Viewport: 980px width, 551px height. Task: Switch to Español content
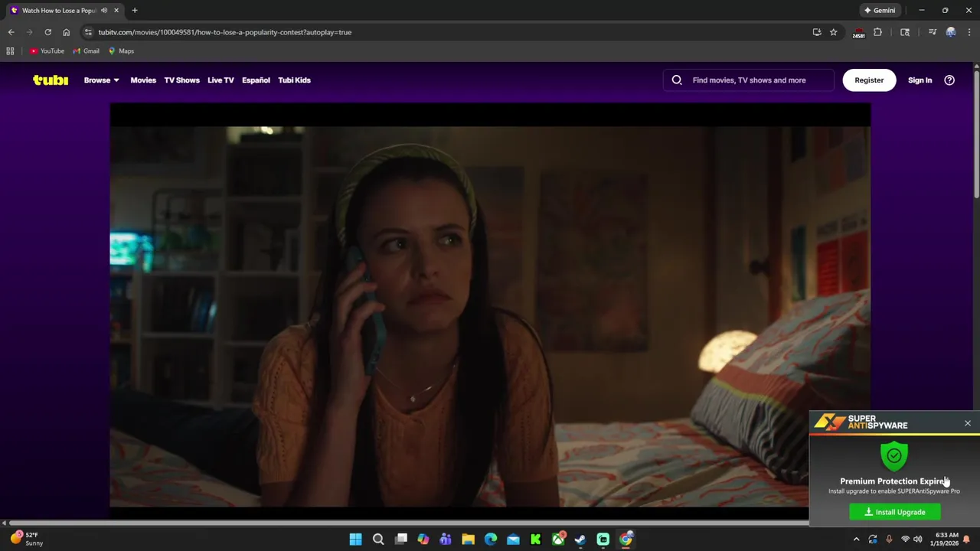256,80
